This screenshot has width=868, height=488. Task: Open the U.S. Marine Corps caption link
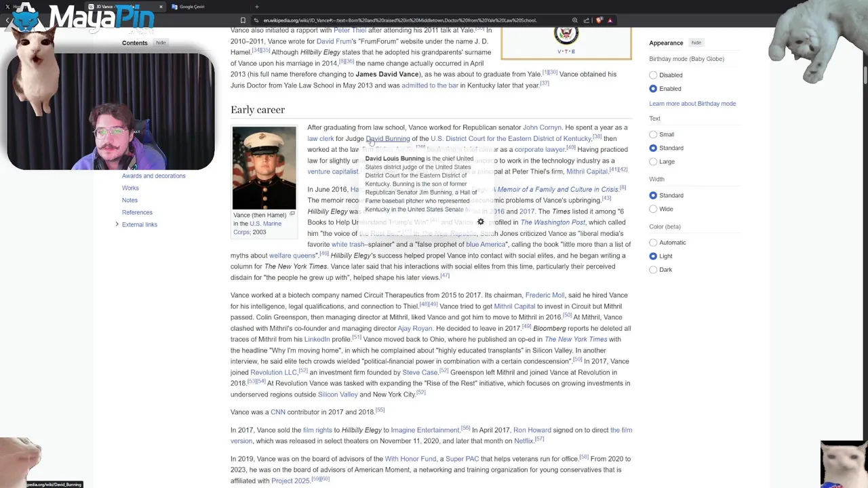coord(258,228)
